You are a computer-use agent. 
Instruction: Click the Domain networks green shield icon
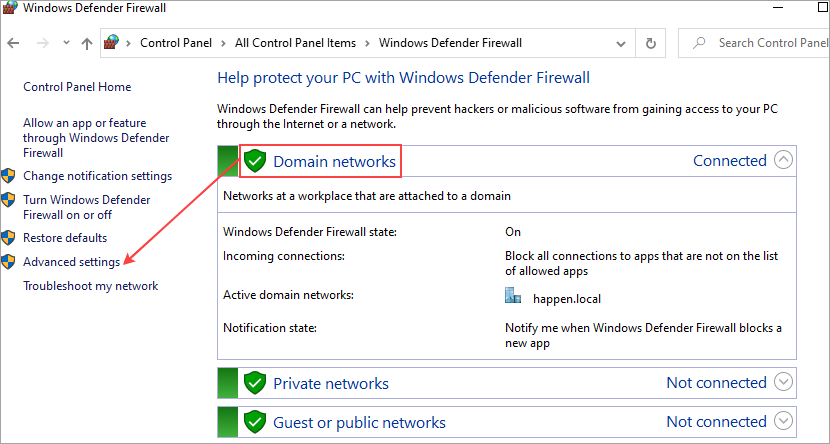coord(256,161)
